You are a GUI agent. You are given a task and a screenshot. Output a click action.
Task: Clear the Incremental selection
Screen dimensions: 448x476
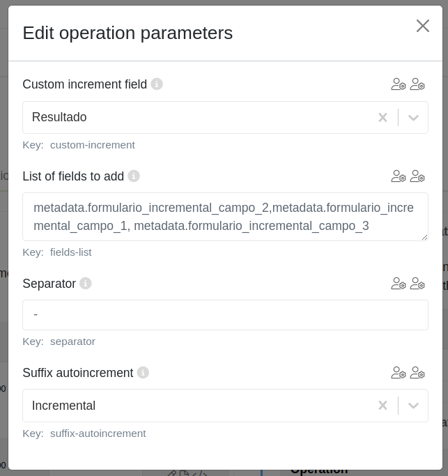(383, 406)
